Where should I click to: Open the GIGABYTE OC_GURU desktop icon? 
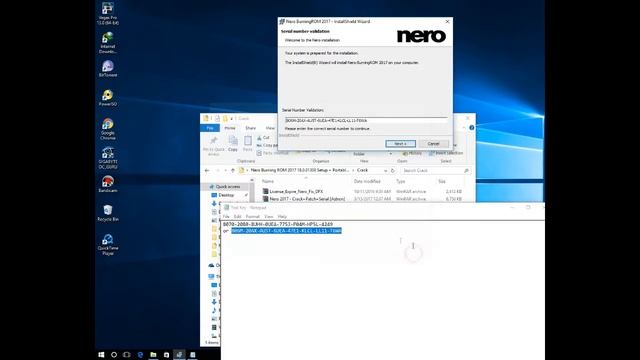(x=108, y=158)
